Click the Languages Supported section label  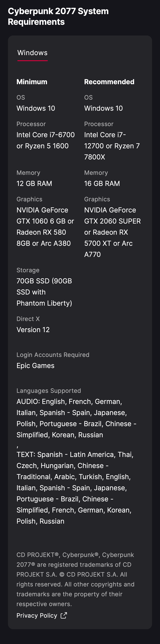pyautogui.click(x=49, y=391)
